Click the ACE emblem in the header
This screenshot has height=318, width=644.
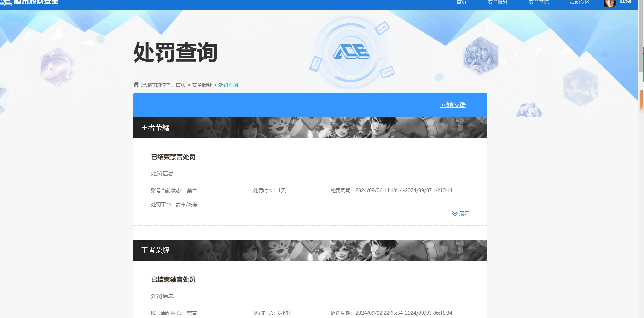351,52
